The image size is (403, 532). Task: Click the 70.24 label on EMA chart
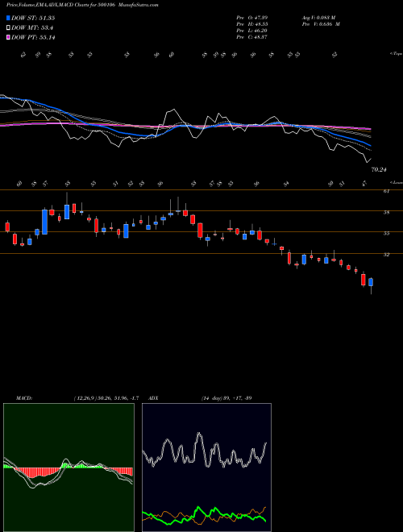pyautogui.click(x=379, y=169)
